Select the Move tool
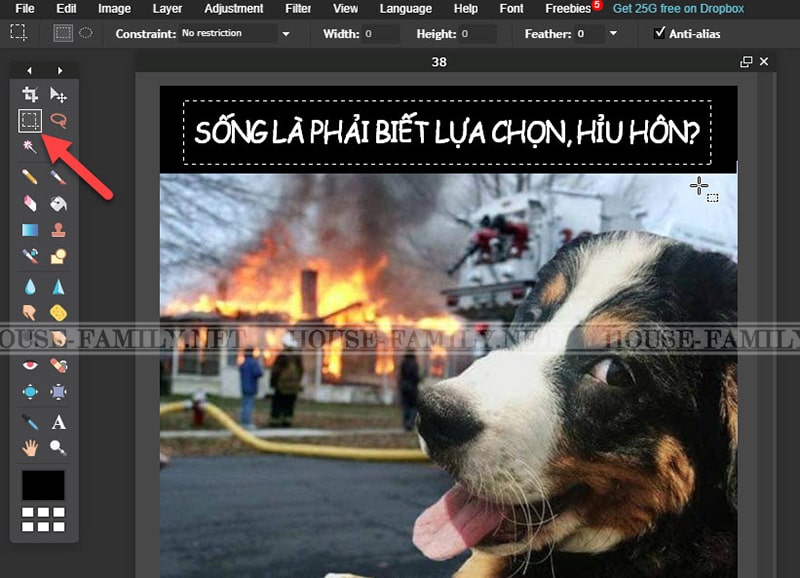 tap(58, 94)
